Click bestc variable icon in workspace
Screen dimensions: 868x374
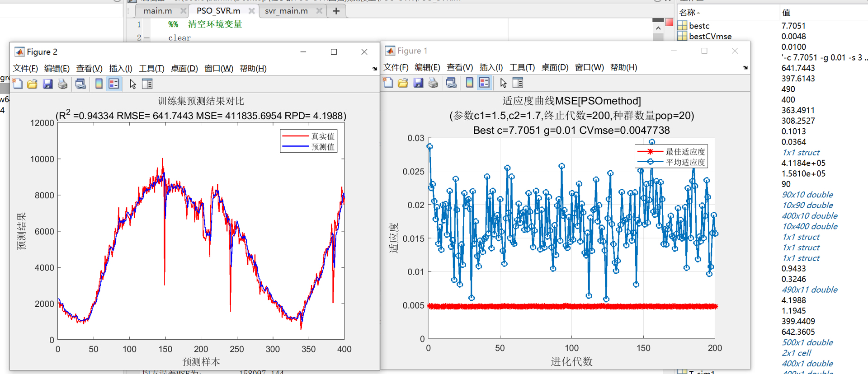pyautogui.click(x=683, y=26)
